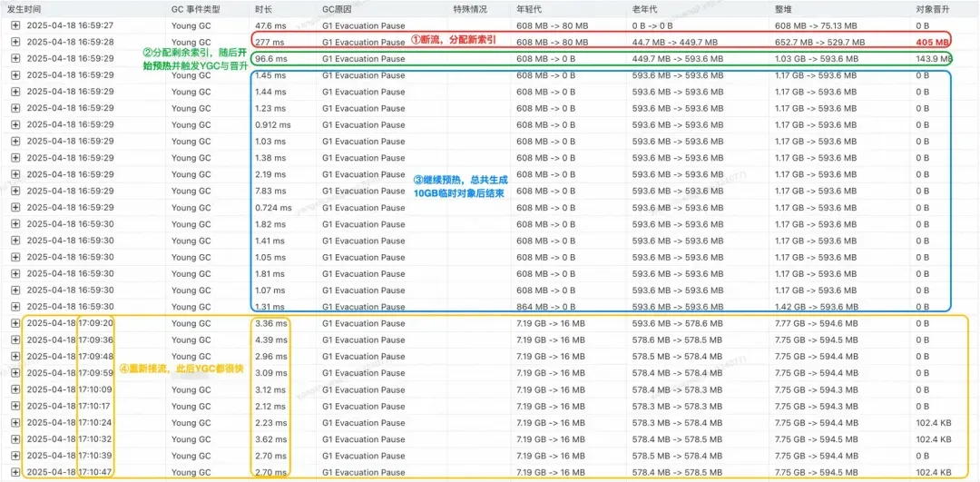This screenshot has width=980, height=482.
Task: Expand the row with 0.912 ms duration
Action: click(x=15, y=125)
